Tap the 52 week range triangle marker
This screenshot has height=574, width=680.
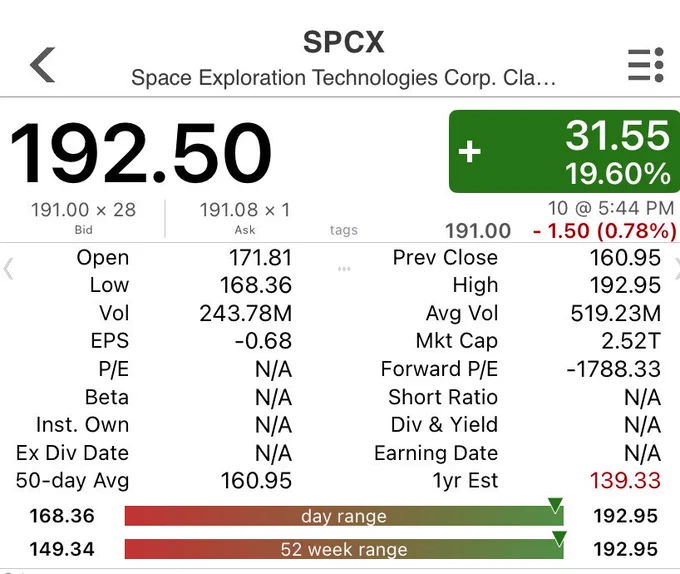pos(559,538)
